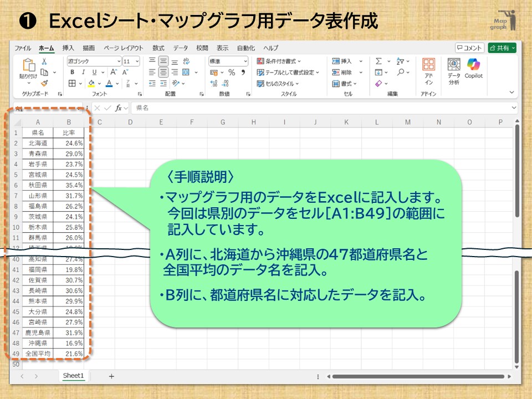Click the accounting number format icon
Image resolution: width=532 pixels, height=399 pixels.
(x=214, y=72)
